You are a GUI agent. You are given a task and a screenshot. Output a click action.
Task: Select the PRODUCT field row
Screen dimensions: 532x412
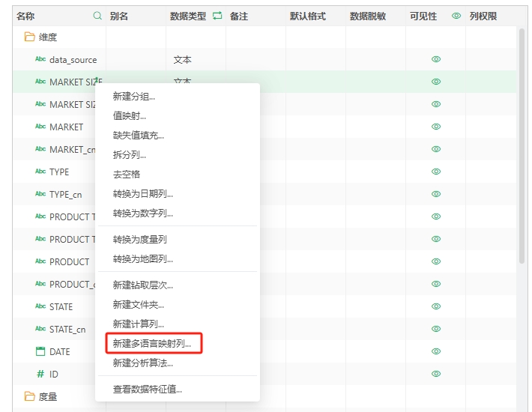[x=69, y=261]
